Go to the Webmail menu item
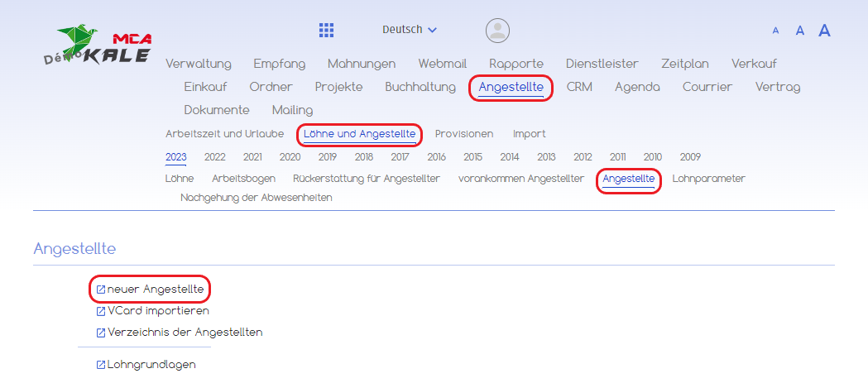The image size is (868, 383). [x=442, y=64]
